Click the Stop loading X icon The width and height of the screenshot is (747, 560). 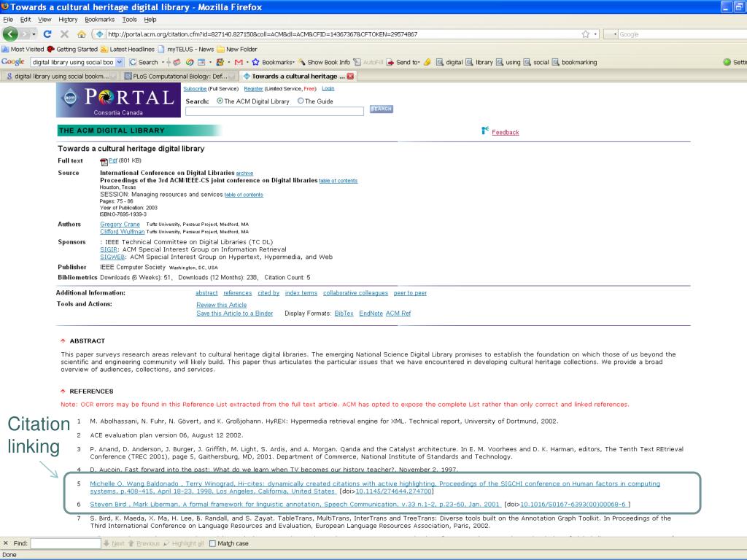coord(64,34)
